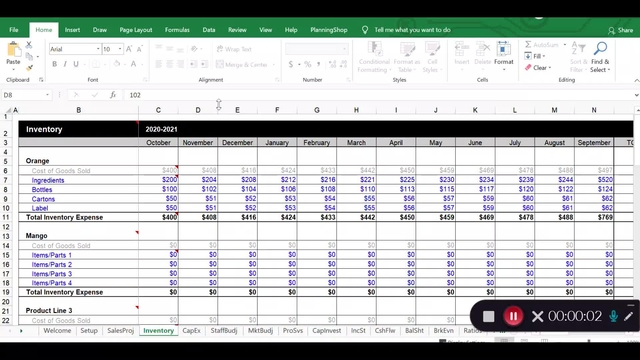Open the File menu
The width and height of the screenshot is (640, 360).
[x=14, y=30]
